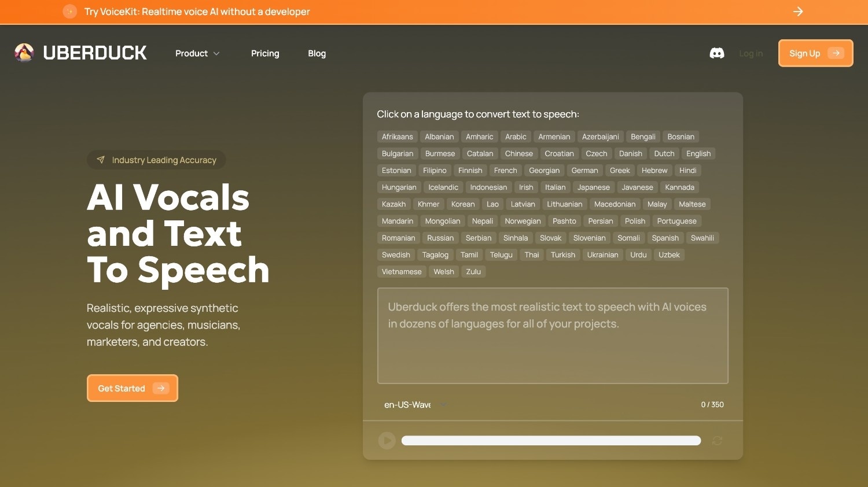Focus the text to speech input box
The width and height of the screenshot is (868, 487).
553,335
